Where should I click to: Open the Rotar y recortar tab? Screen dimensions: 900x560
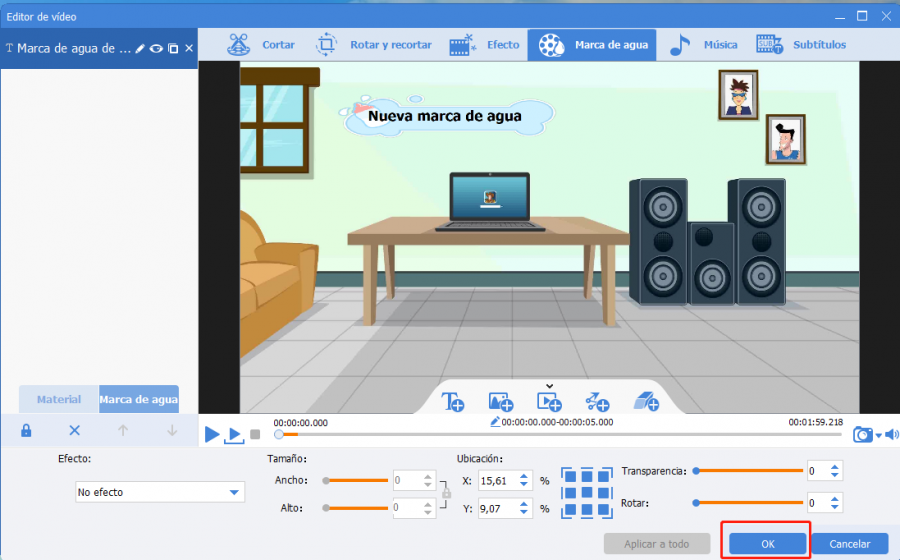click(374, 45)
